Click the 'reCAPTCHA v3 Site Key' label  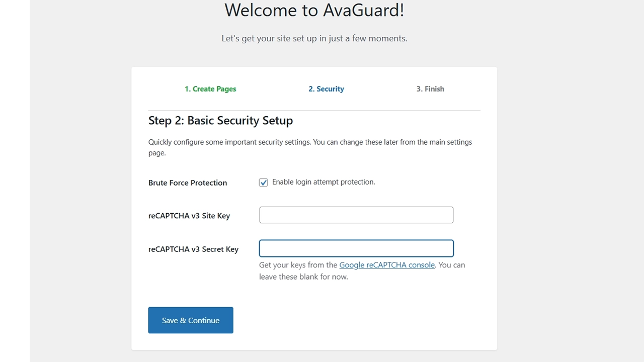(189, 216)
